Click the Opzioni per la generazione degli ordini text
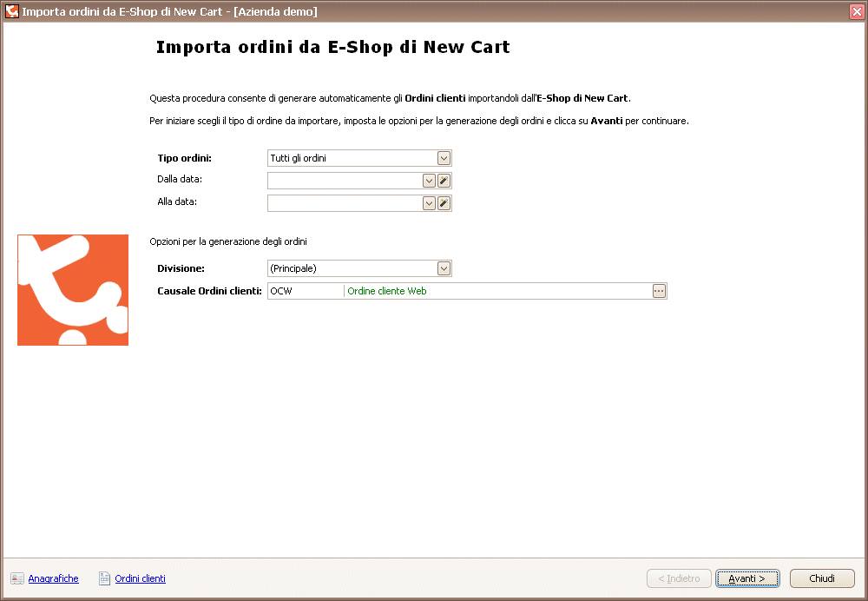The image size is (868, 601). coord(228,242)
